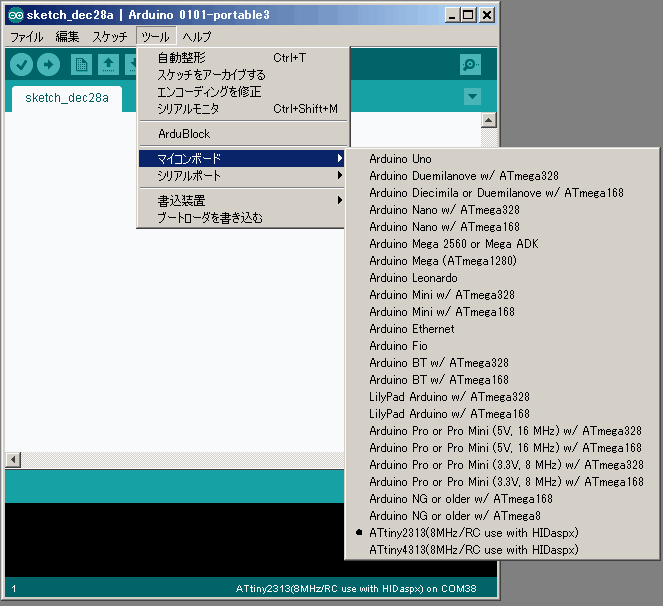The width and height of the screenshot is (663, 606).
Task: Choose Pro Mini (5V, 16 MHz) w/ ATmega168
Action: click(502, 447)
